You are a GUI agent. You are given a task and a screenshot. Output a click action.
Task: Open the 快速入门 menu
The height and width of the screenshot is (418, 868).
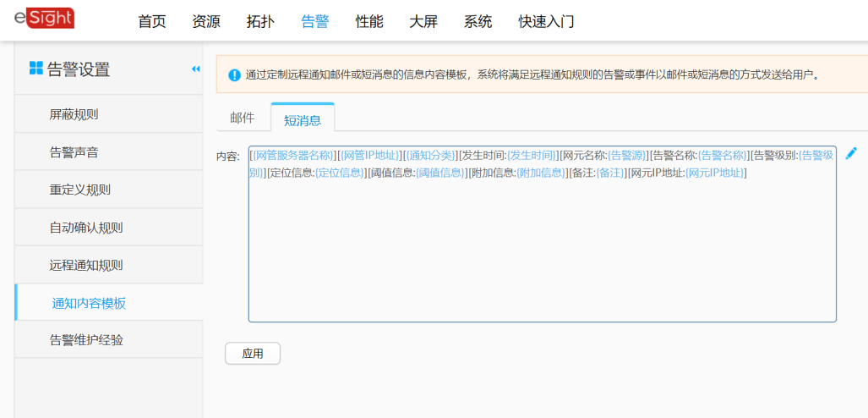pos(546,21)
